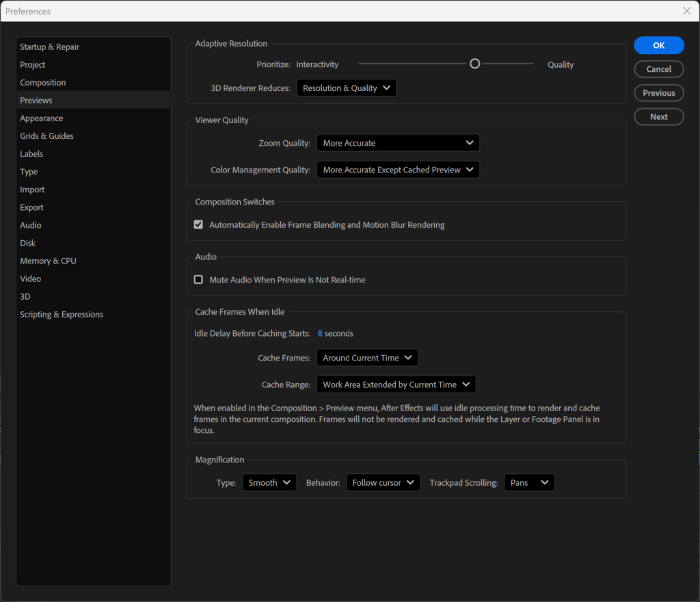
Task: Open the 3D Renderer Reduces dropdown
Action: point(346,88)
